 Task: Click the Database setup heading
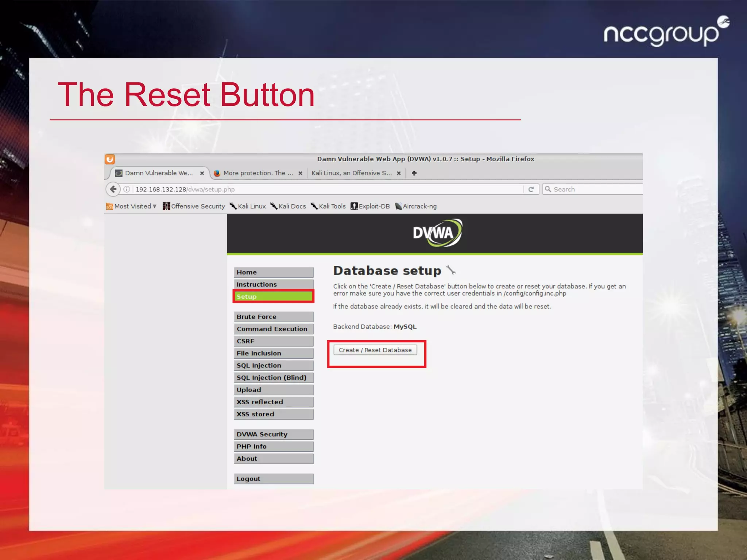click(x=387, y=271)
